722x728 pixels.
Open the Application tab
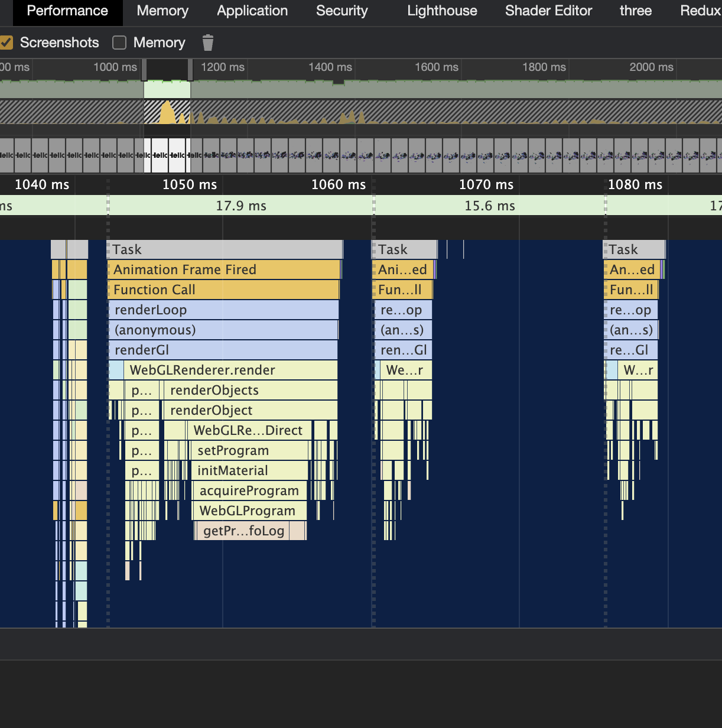tap(252, 11)
